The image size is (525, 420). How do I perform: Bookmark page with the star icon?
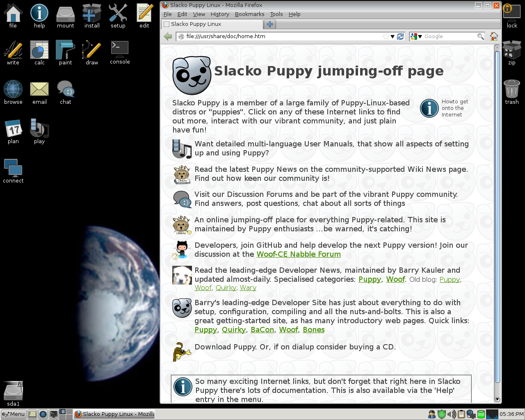pos(386,37)
